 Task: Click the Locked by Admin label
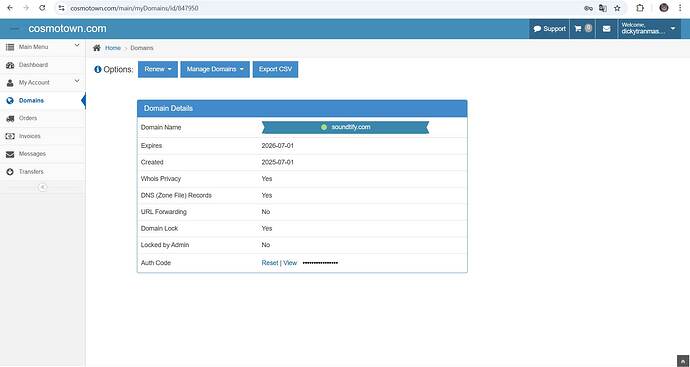click(x=165, y=245)
